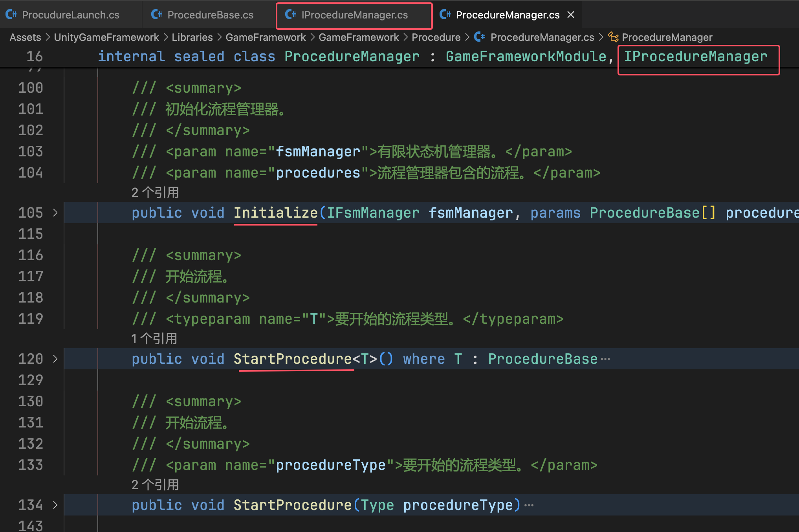Click procedures in line 104 comment

point(318,172)
